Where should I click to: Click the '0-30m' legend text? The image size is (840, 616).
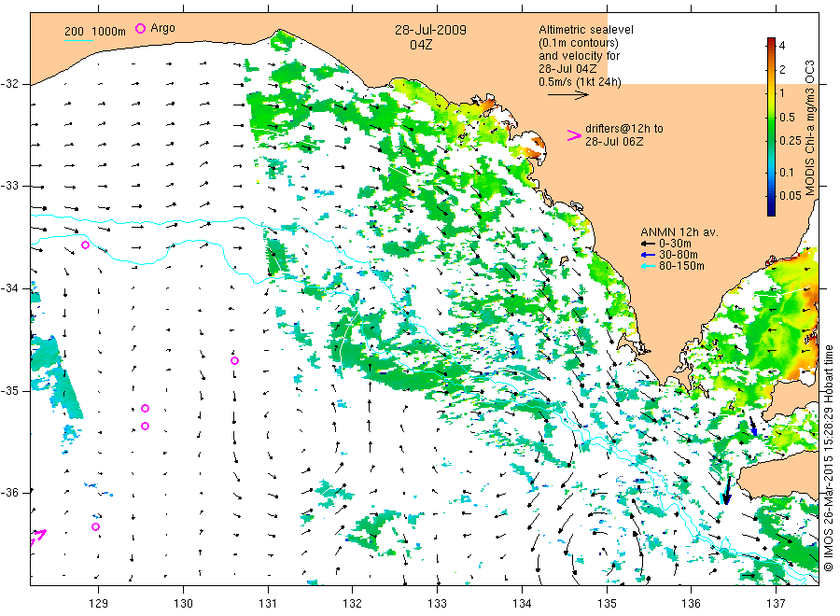675,244
